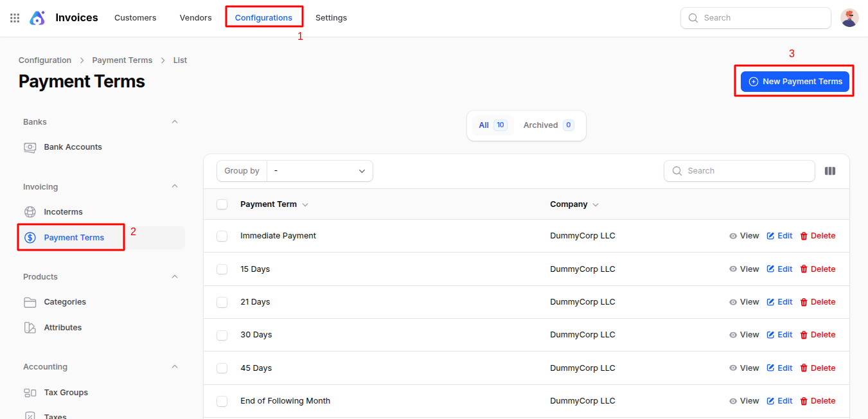The width and height of the screenshot is (868, 419).
Task: Edit the 15 Days payment term
Action: click(x=779, y=269)
